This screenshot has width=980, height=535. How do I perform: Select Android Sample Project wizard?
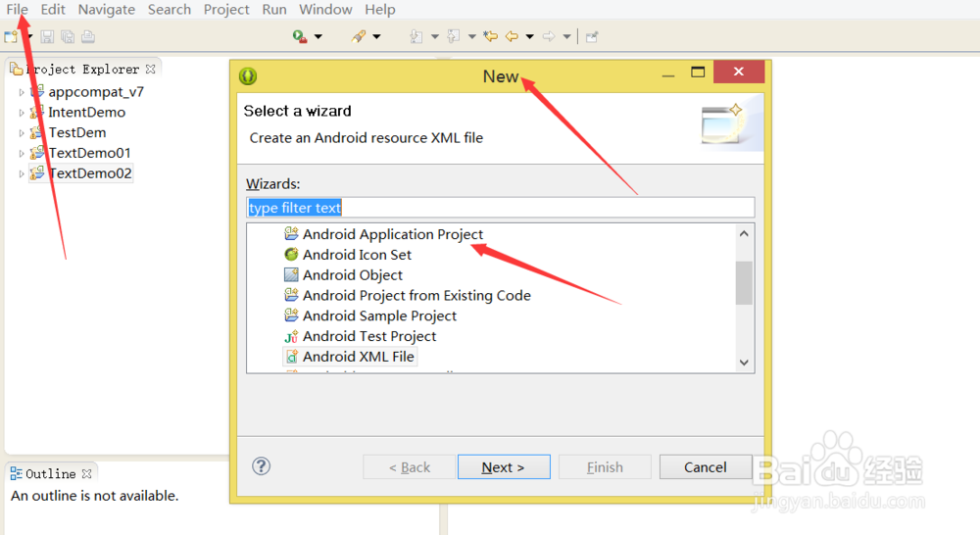coord(379,316)
